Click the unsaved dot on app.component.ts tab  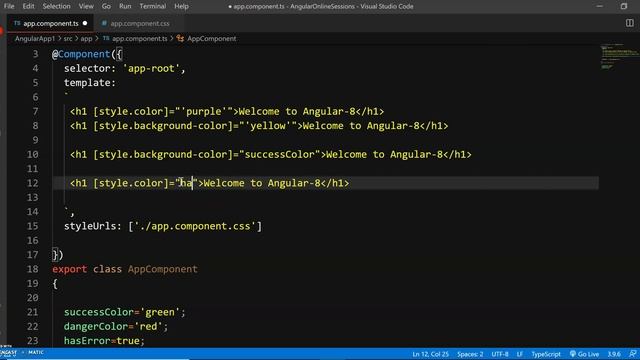point(85,23)
